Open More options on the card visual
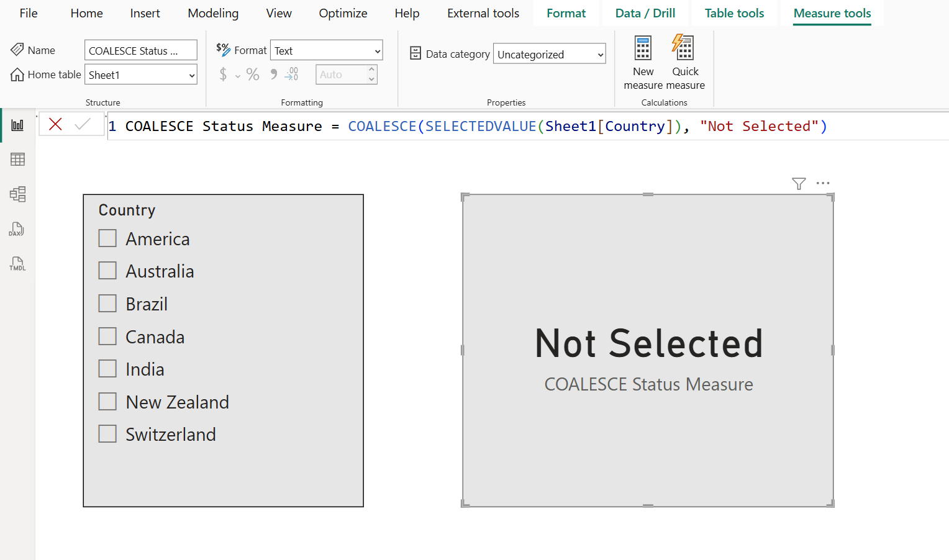 click(823, 183)
